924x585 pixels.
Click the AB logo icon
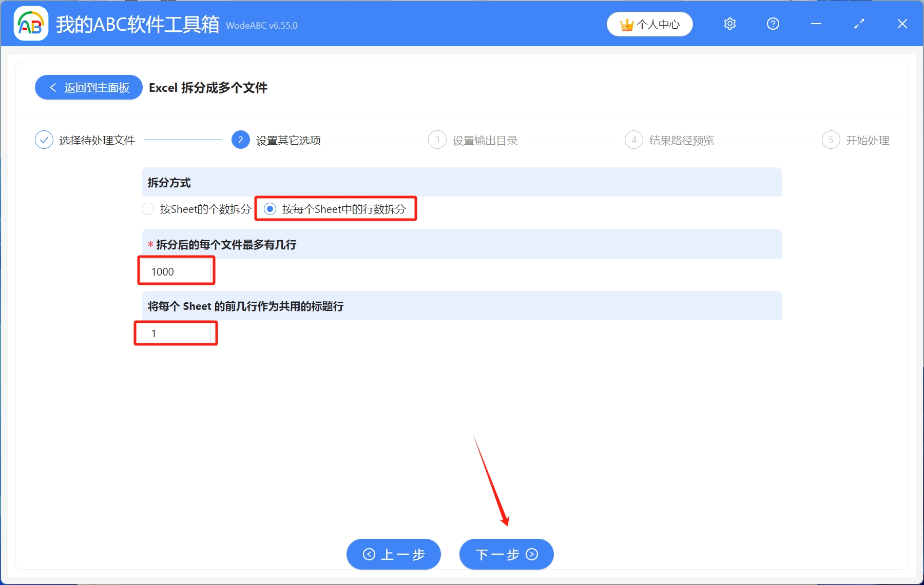(x=31, y=24)
